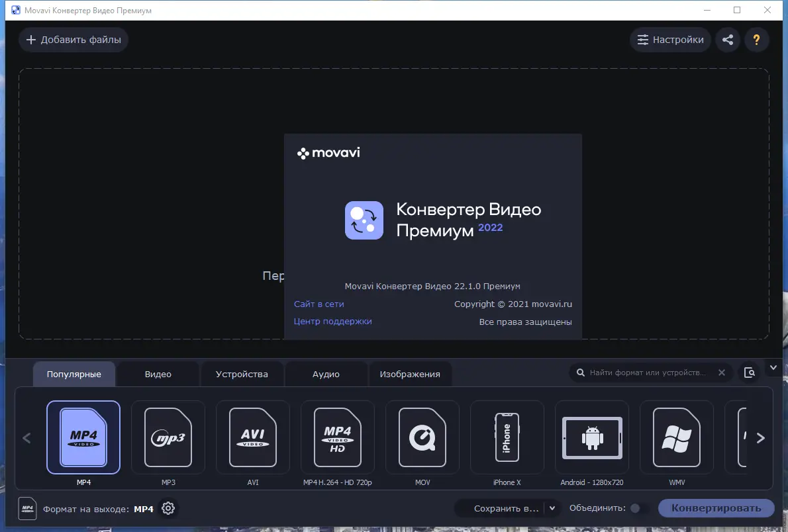The image size is (788, 532).
Task: Pick the AVI video format preset
Action: (x=252, y=437)
